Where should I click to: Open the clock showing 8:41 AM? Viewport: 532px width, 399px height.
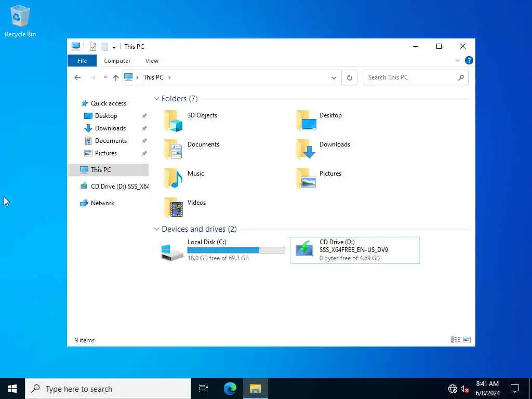[487, 389]
